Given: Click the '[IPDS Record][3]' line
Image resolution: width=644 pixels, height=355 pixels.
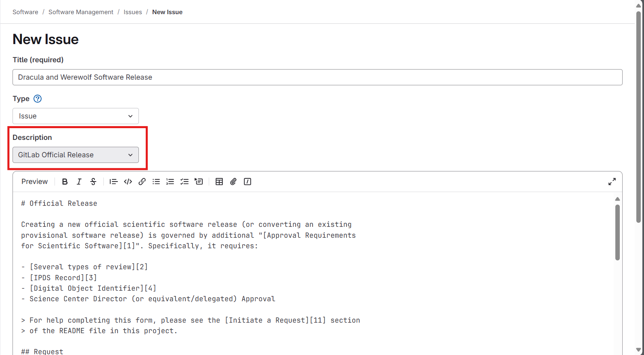Looking at the screenshot, I should [x=59, y=278].
